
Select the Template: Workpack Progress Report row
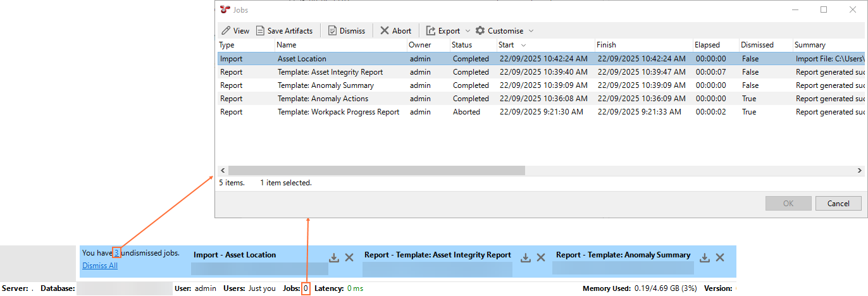pyautogui.click(x=541, y=112)
